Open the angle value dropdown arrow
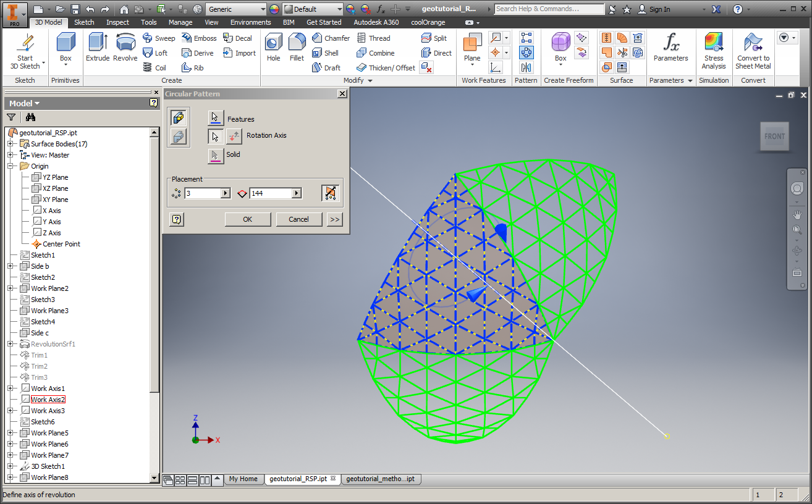This screenshot has height=504, width=812. tap(297, 193)
